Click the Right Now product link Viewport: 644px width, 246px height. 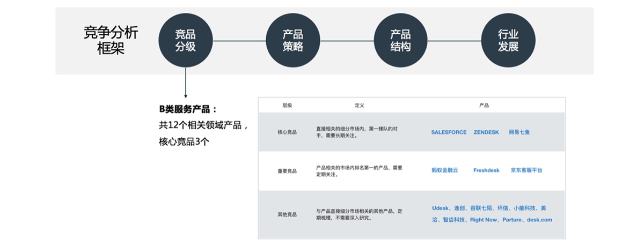click(484, 220)
